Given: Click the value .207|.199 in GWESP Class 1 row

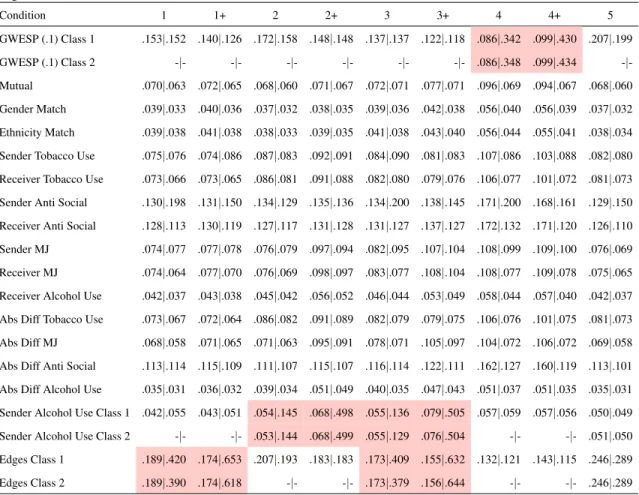Looking at the screenshot, I should tap(610, 39).
